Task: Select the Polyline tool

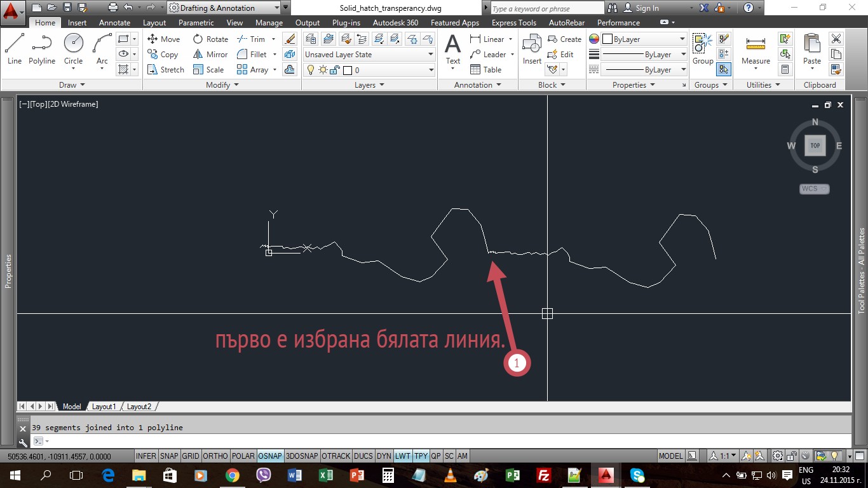Action: 42,49
